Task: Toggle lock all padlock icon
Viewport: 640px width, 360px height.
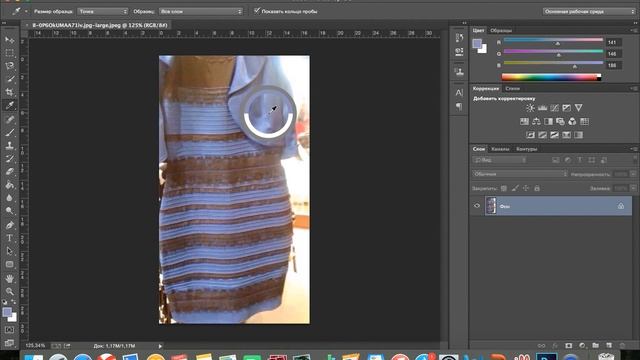Action: (x=537, y=188)
